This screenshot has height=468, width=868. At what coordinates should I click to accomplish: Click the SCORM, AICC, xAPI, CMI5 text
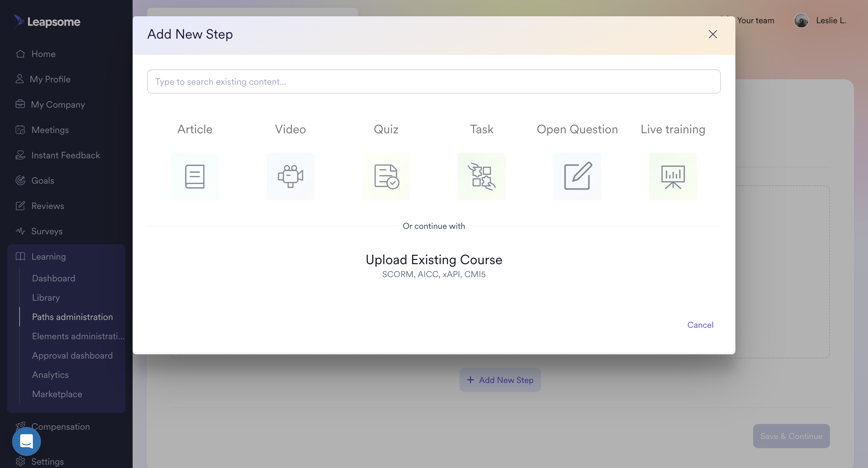pos(434,274)
